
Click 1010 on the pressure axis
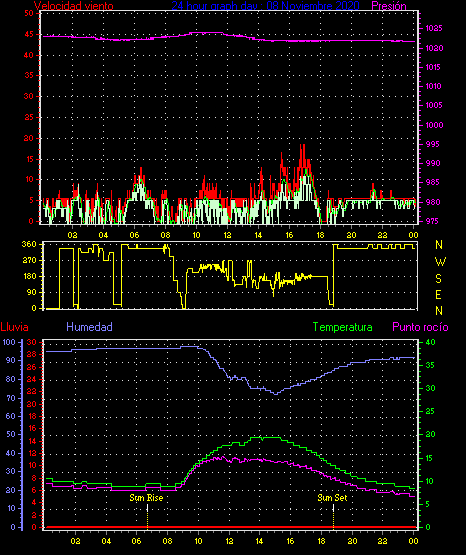(434, 86)
